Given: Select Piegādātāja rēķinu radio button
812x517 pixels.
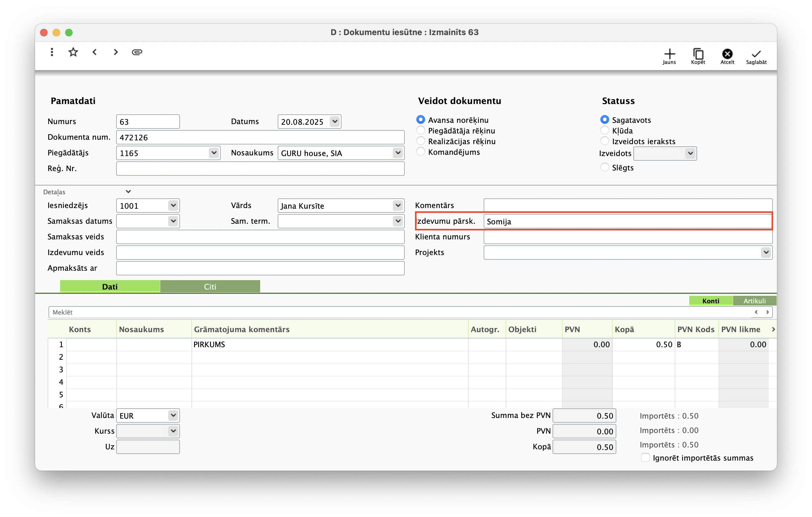Looking at the screenshot, I should [x=420, y=130].
